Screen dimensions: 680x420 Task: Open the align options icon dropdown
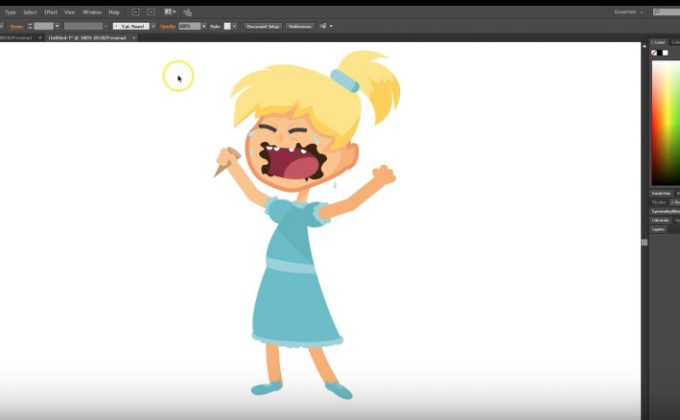pyautogui.click(x=326, y=26)
